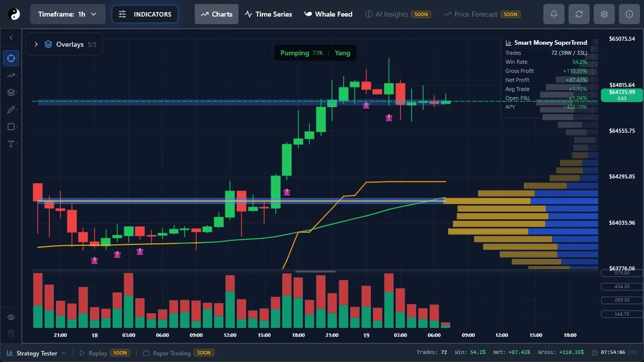This screenshot has height=362, width=644.
Task: Collapse the left sidebar arrow
Action: (x=11, y=38)
